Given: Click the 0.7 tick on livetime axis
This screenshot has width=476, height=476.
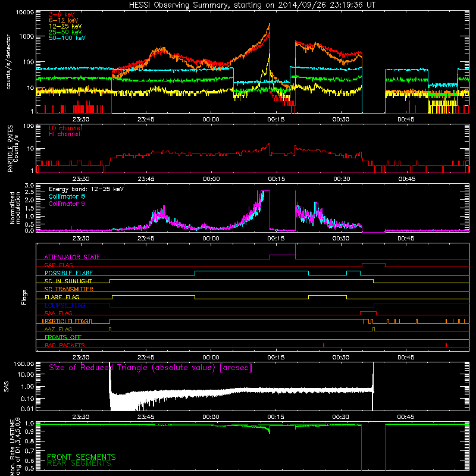Looking at the screenshot, I should [x=29, y=451].
